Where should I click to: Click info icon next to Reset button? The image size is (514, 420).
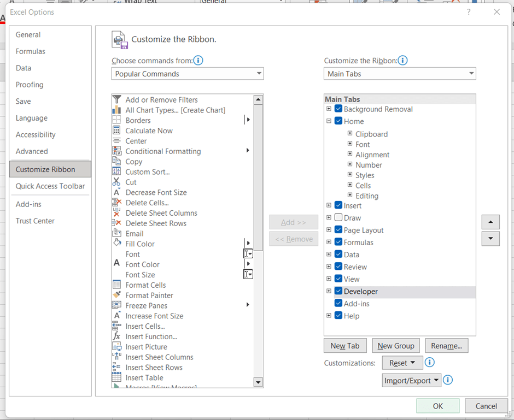(x=429, y=363)
